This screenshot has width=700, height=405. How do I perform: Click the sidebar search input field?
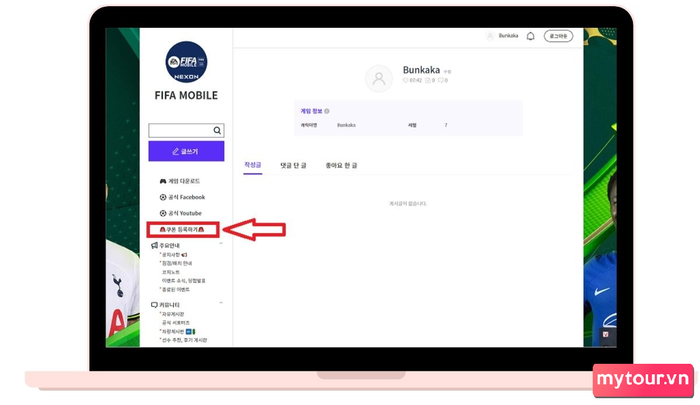[180, 130]
